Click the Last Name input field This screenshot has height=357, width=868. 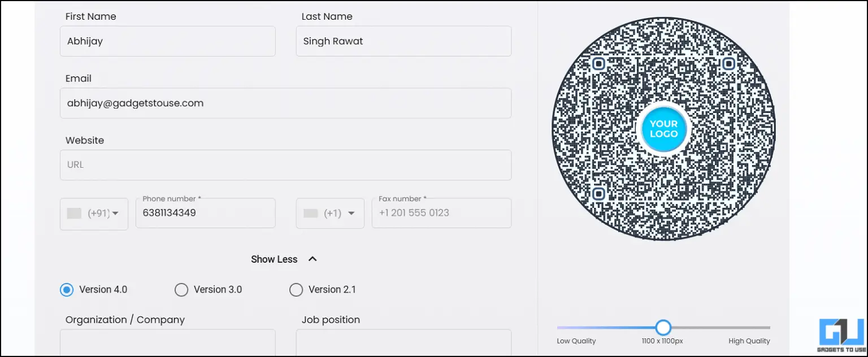403,41
